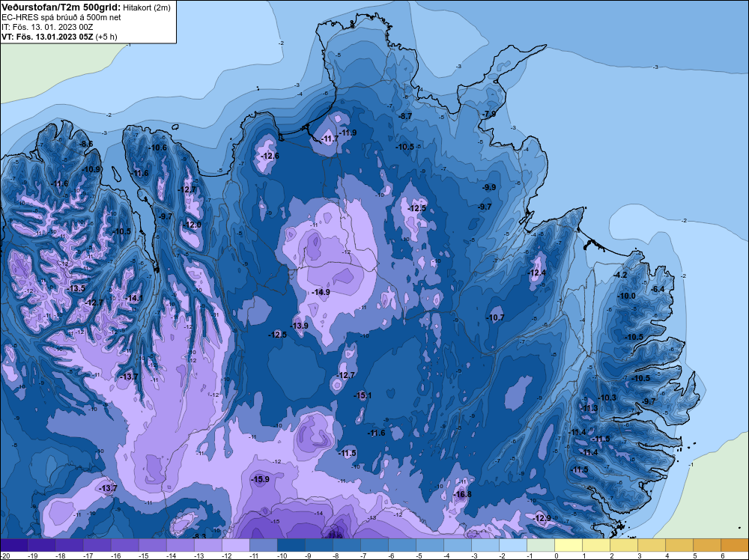Viewport: 749px width, 560px height.
Task: Select the pale green swatch between -1 and 0
Action: pyautogui.click(x=541, y=545)
